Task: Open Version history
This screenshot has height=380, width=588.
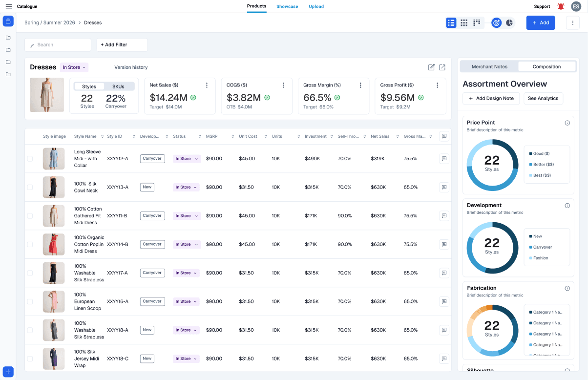Action: pos(131,67)
